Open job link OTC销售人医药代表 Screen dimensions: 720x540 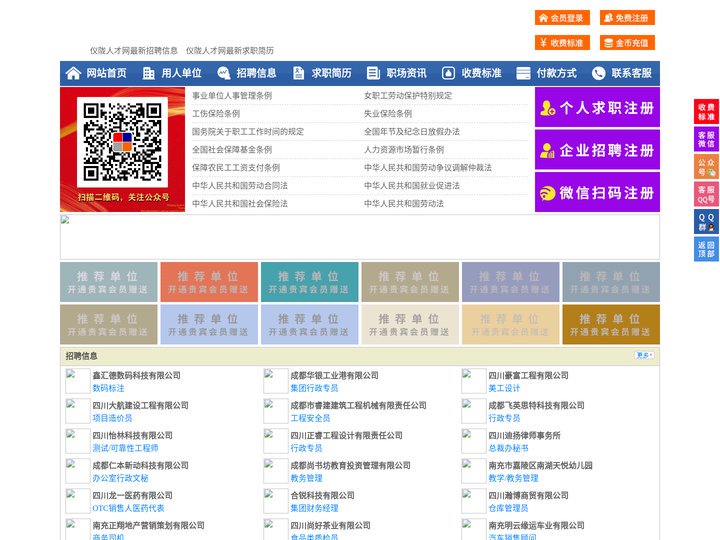128,508
